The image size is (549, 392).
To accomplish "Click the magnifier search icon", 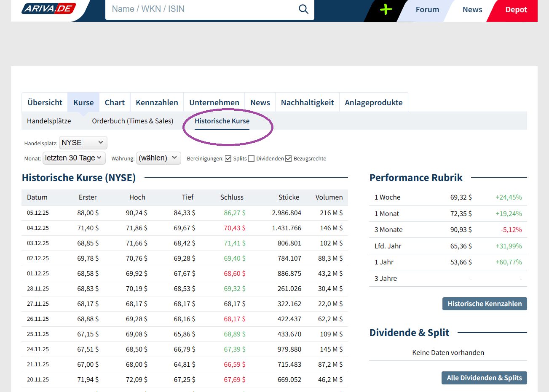I will click(x=303, y=9).
